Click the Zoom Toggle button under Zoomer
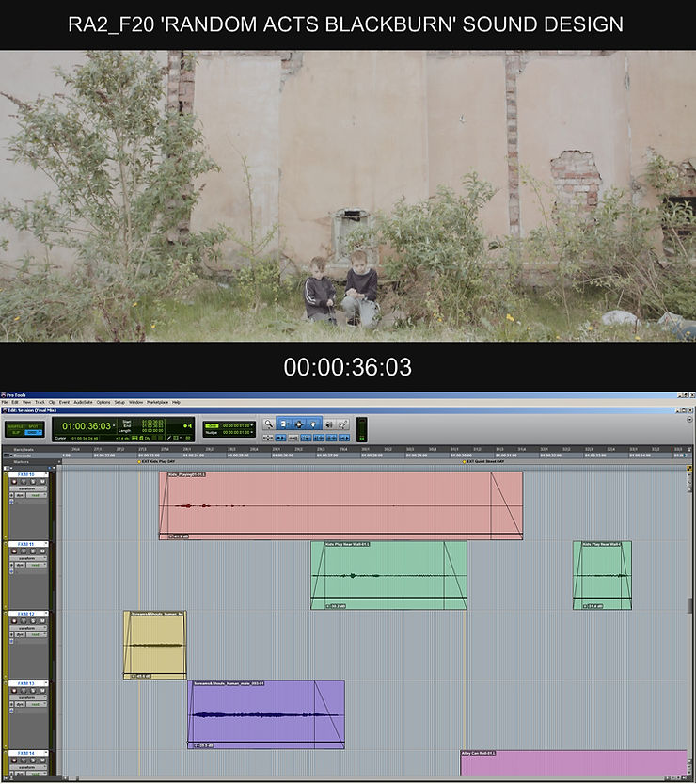 click(x=268, y=438)
